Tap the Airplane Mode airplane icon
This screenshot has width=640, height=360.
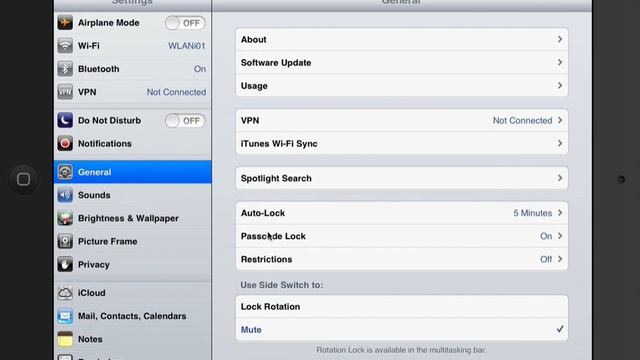(x=65, y=23)
